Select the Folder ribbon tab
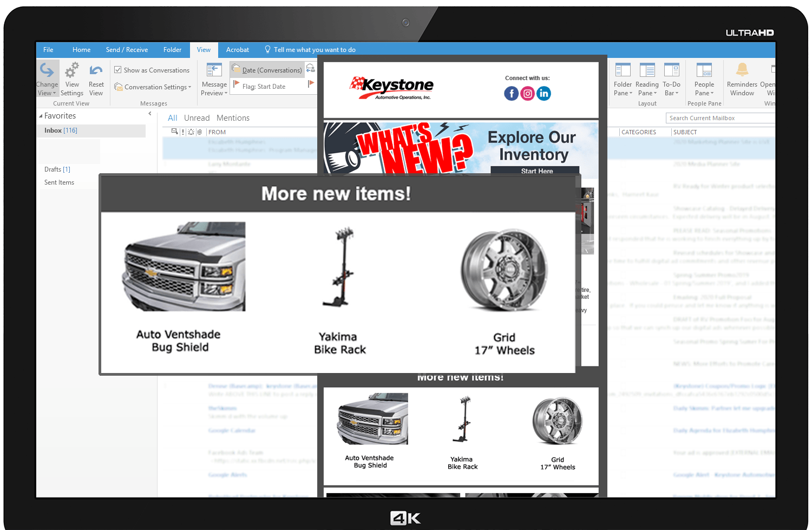Image resolution: width=812 pixels, height=530 pixels. pyautogui.click(x=172, y=50)
